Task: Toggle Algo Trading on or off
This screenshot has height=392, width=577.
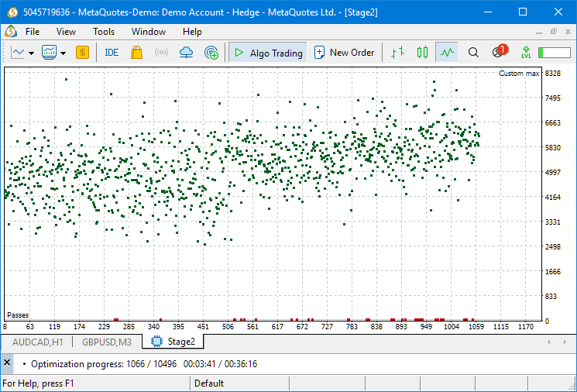Action: [267, 53]
